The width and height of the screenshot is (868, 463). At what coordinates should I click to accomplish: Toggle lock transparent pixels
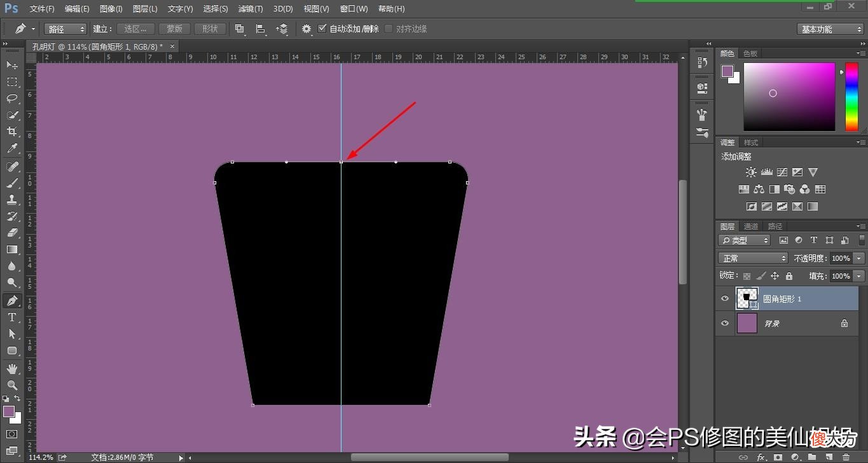tap(747, 276)
